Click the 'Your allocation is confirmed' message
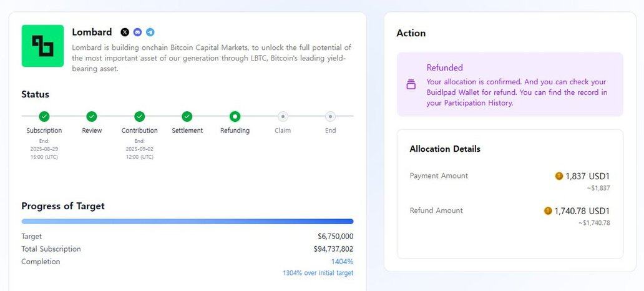 click(x=517, y=92)
